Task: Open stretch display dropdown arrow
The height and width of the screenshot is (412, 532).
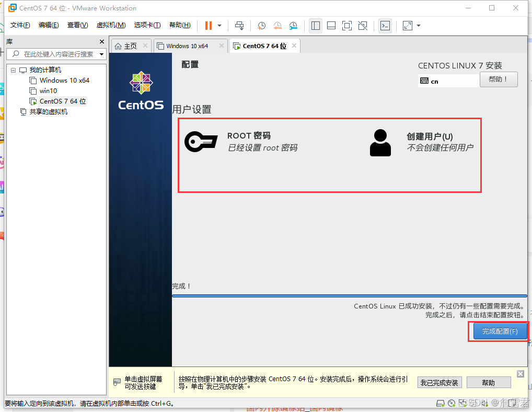Action: click(x=419, y=26)
